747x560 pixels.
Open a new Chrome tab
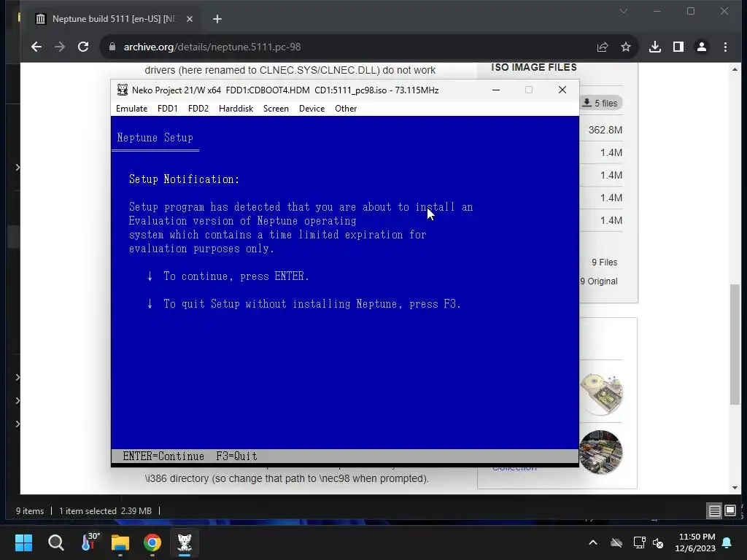click(x=217, y=19)
